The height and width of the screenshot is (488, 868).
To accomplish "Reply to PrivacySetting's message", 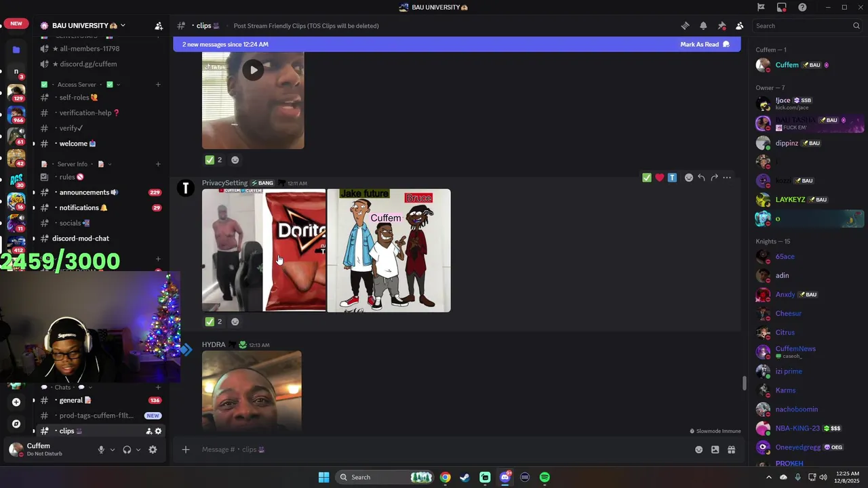I will coord(701,178).
